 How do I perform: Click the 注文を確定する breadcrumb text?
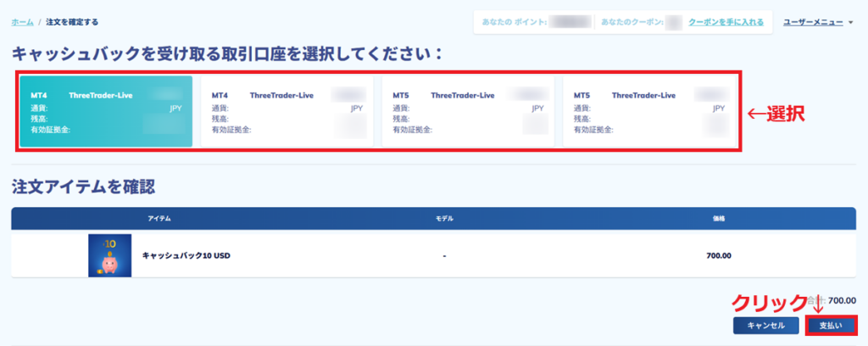73,22
